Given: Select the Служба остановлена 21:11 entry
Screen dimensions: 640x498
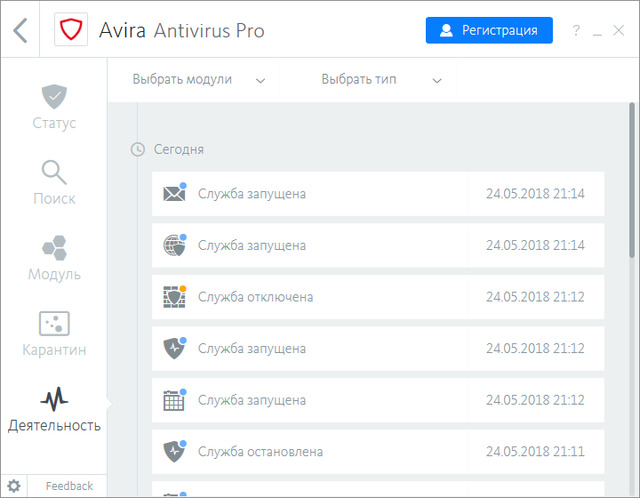Looking at the screenshot, I should [378, 452].
